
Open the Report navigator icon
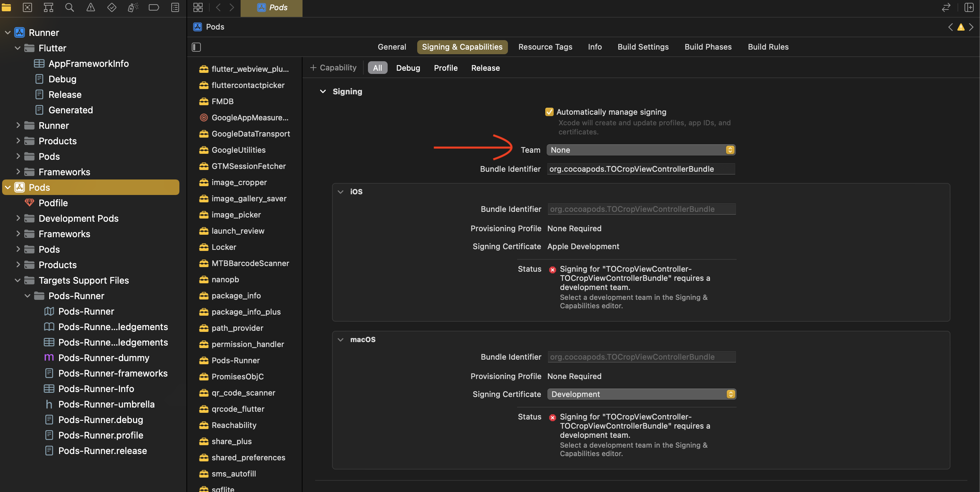175,7
